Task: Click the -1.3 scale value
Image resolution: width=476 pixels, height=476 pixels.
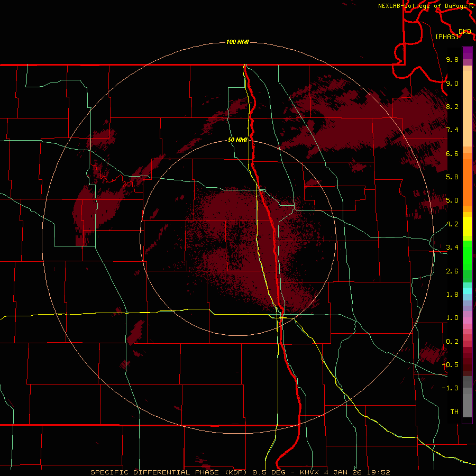Action: [x=450, y=388]
